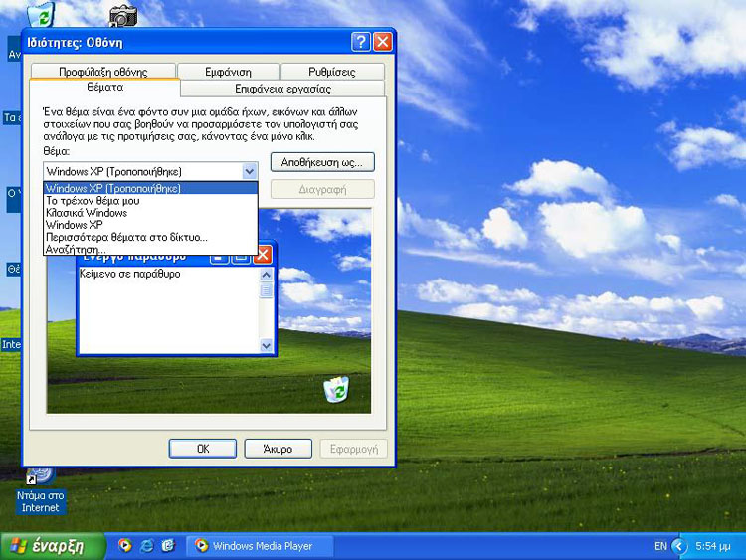The width and height of the screenshot is (746, 560).
Task: Click the έναρξη Start button
Action: [53, 546]
